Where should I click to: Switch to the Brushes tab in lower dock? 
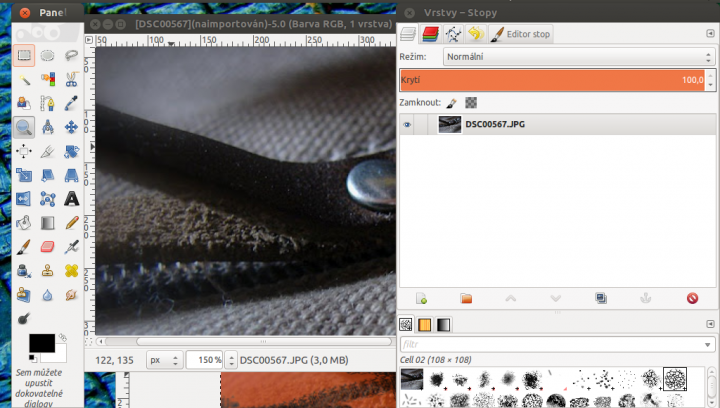coord(406,324)
